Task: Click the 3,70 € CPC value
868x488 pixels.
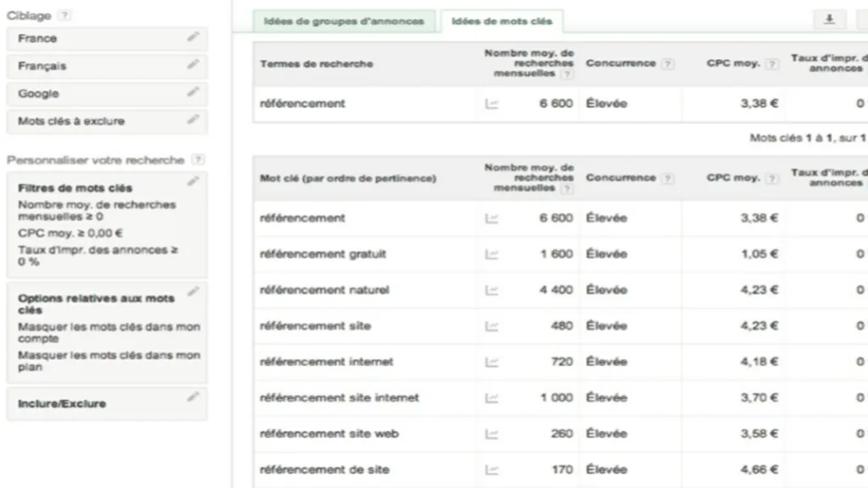Action: 759,398
